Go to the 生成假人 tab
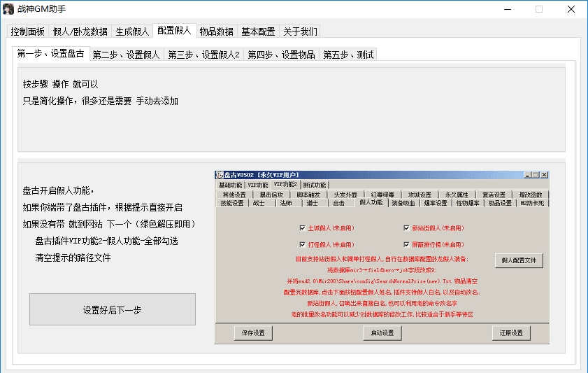Viewport: 588px width, 373px height. [x=132, y=31]
